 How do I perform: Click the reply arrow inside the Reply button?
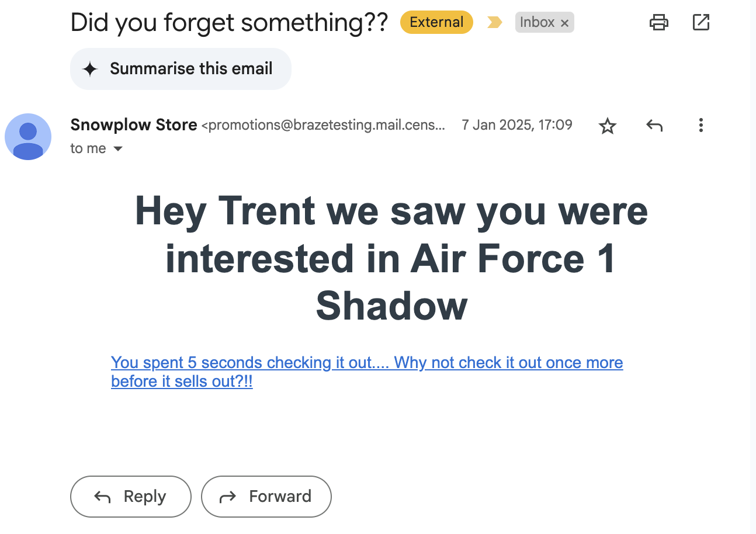102,496
